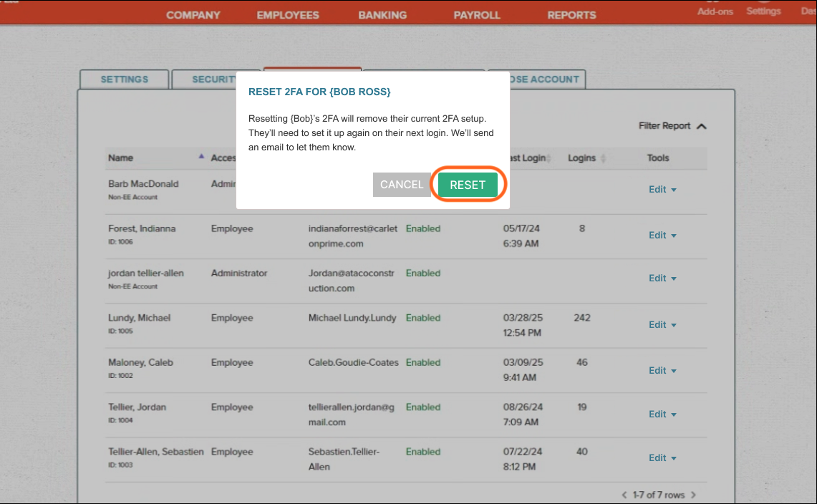This screenshot has height=504, width=817.
Task: Open the REPORTS menu
Action: coord(571,15)
